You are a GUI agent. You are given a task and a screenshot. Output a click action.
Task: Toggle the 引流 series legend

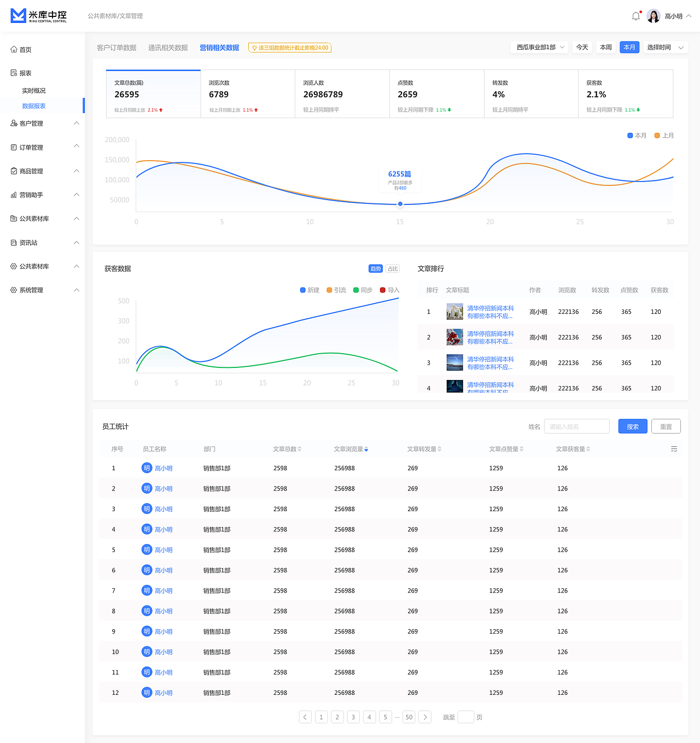[x=336, y=290]
